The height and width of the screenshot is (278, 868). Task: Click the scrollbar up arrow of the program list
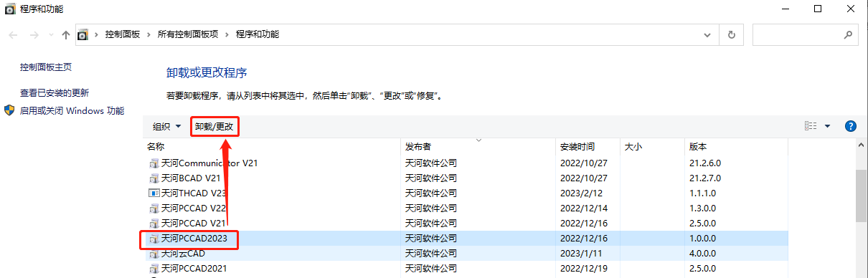click(862, 145)
